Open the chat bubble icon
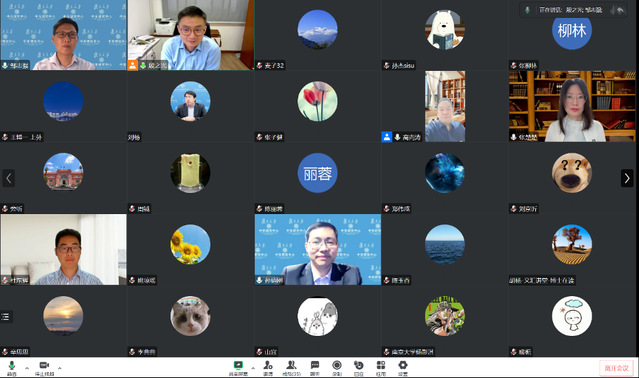639x378 pixels. [x=315, y=367]
